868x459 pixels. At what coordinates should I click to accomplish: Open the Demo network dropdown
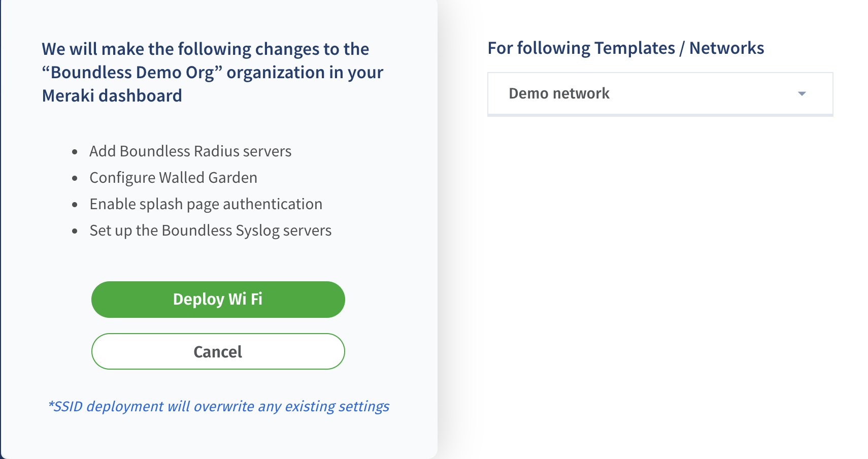tap(660, 94)
